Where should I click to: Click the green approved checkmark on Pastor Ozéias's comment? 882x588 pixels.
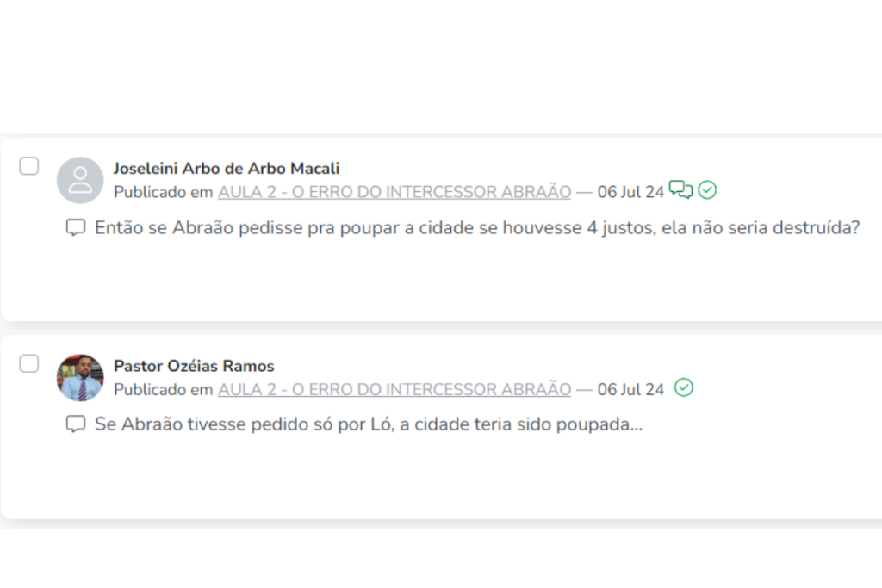tap(684, 388)
